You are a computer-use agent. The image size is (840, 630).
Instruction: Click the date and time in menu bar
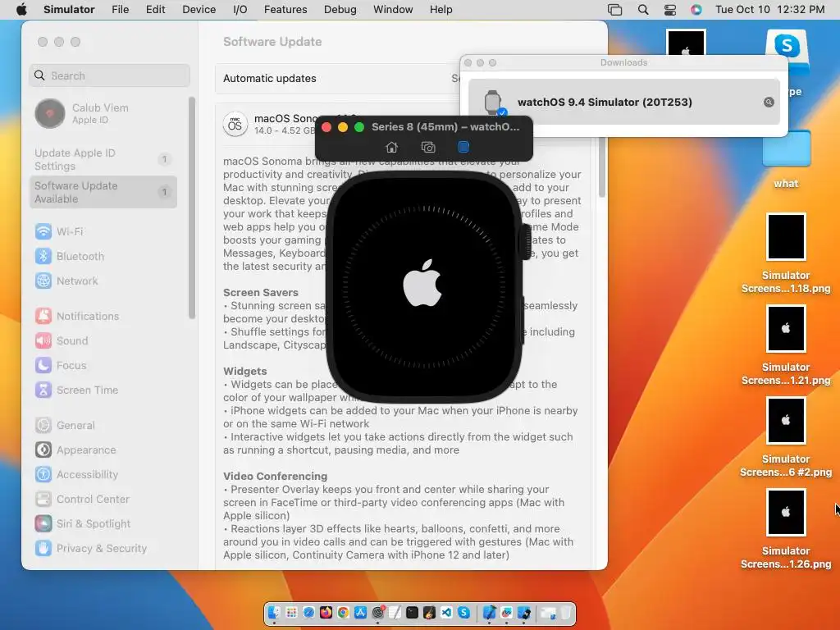pyautogui.click(x=769, y=9)
